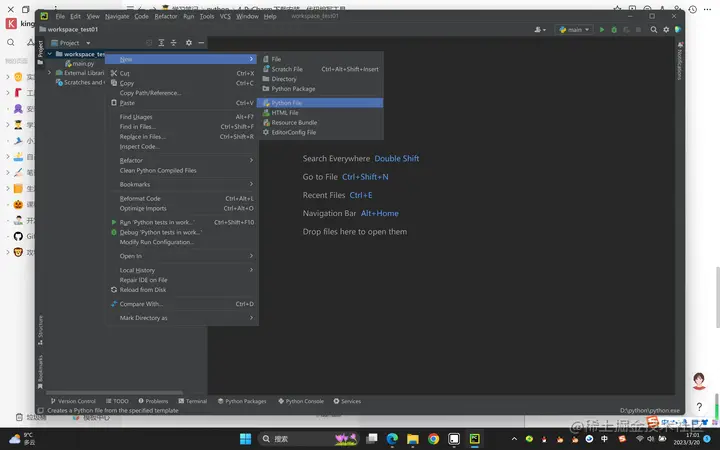Hide the Project panel with the minus icon
The height and width of the screenshot is (450, 720).
click(201, 43)
